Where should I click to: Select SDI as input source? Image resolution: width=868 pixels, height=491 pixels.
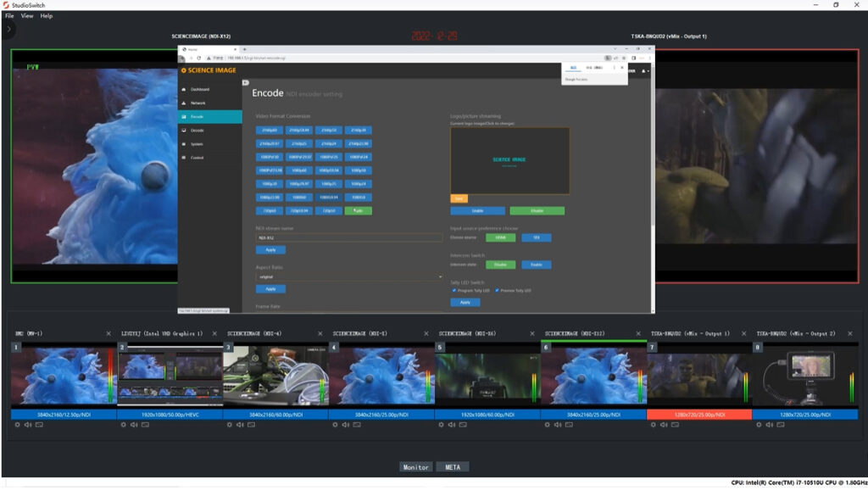coord(536,237)
